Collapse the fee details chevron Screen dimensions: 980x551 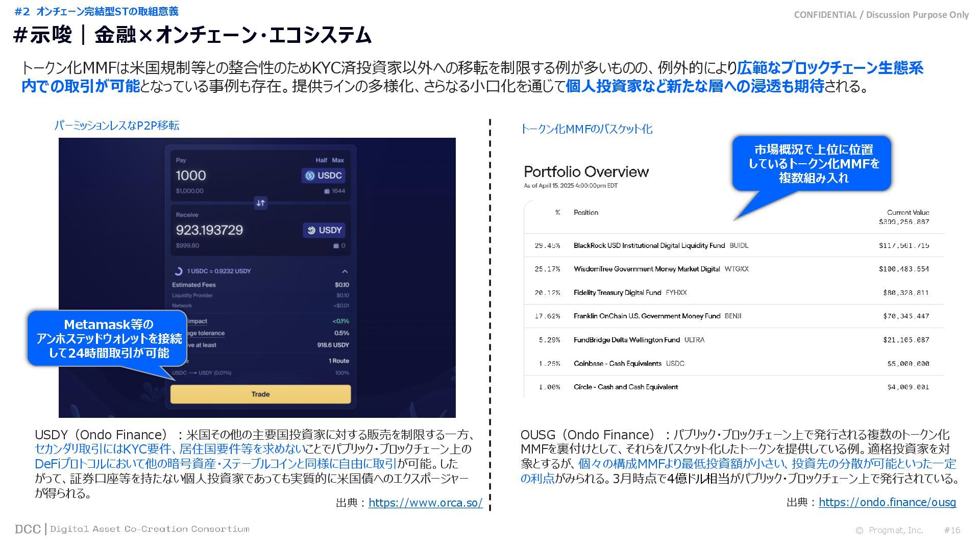tap(345, 271)
